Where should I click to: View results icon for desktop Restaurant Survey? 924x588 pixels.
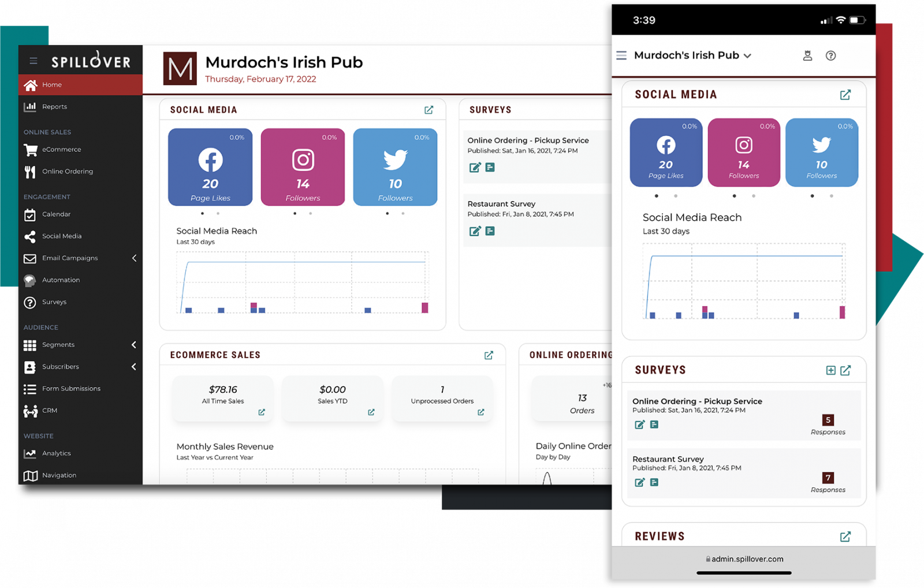tap(490, 231)
